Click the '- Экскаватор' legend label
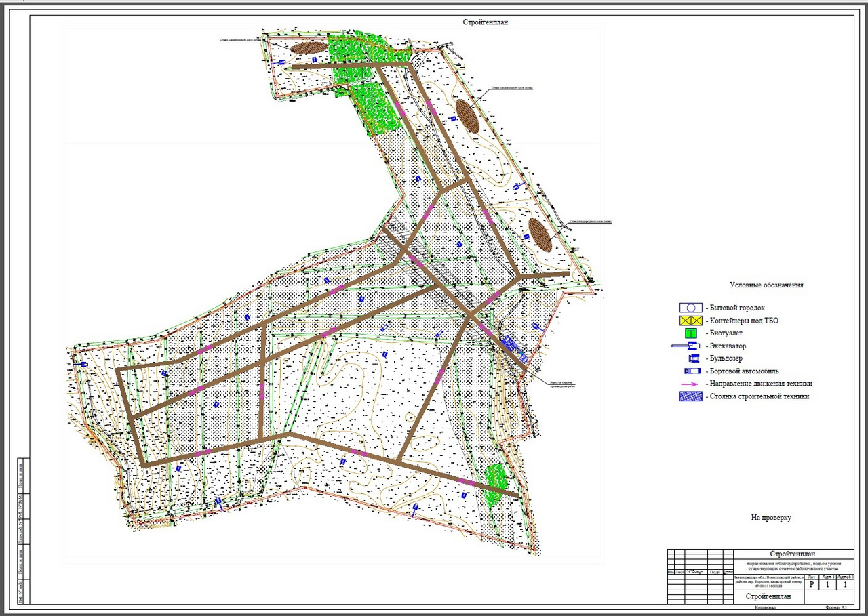The height and width of the screenshot is (616, 868). (726, 346)
